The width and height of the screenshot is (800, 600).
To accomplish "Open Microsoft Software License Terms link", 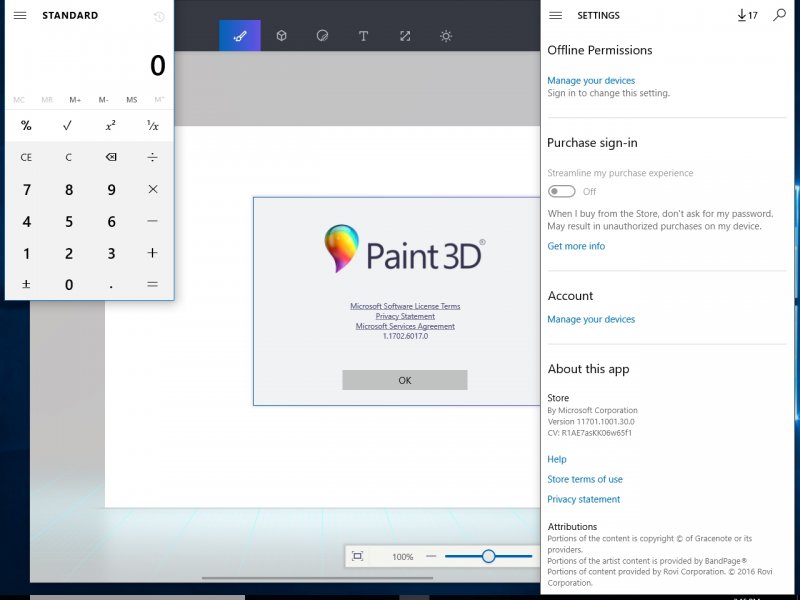I will tap(405, 306).
